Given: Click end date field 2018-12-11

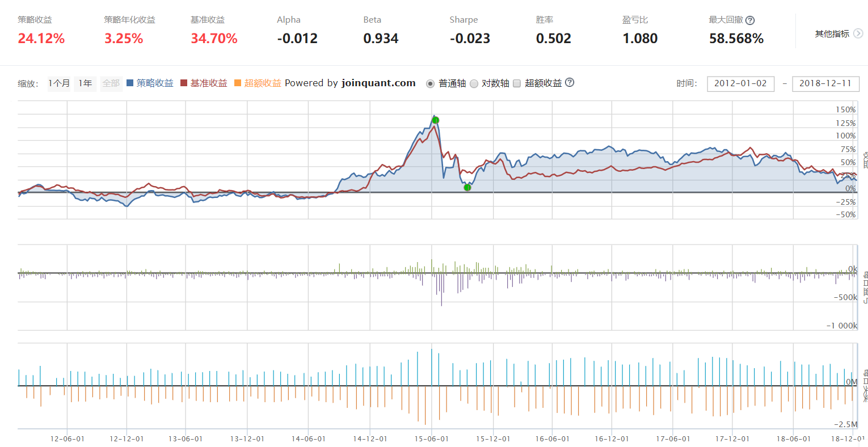Looking at the screenshot, I should (x=825, y=83).
